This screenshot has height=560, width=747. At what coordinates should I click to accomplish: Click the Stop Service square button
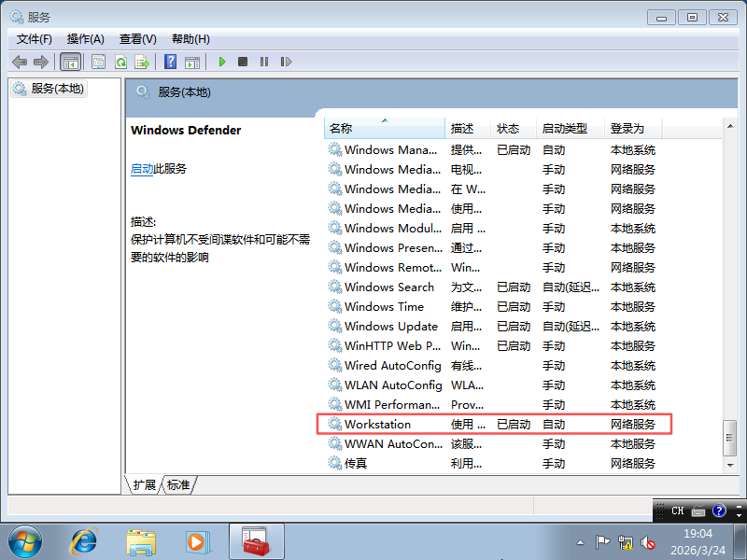point(243,62)
